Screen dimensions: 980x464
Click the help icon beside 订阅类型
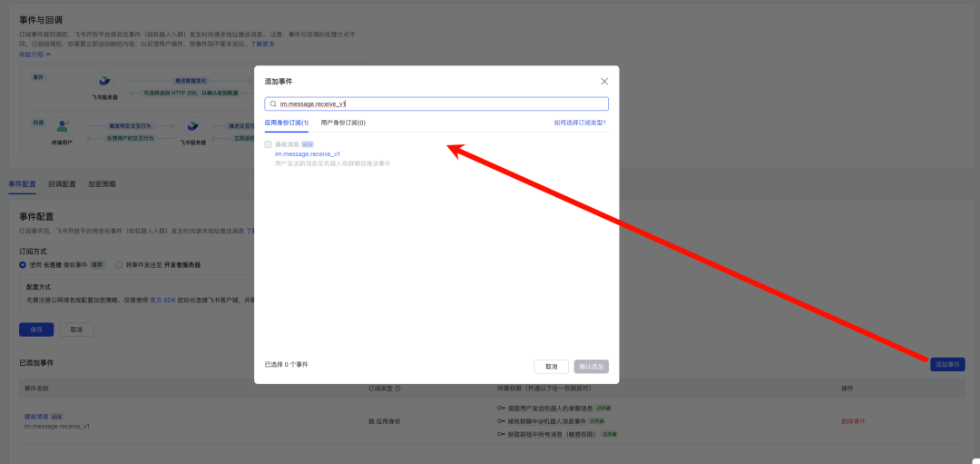397,389
